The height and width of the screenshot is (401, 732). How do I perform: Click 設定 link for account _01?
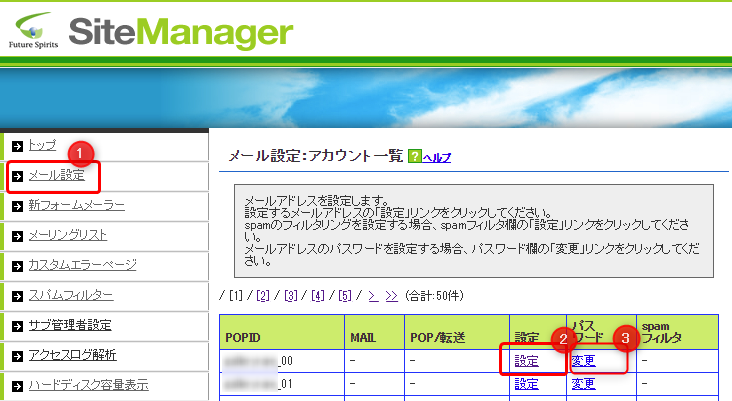tap(527, 384)
